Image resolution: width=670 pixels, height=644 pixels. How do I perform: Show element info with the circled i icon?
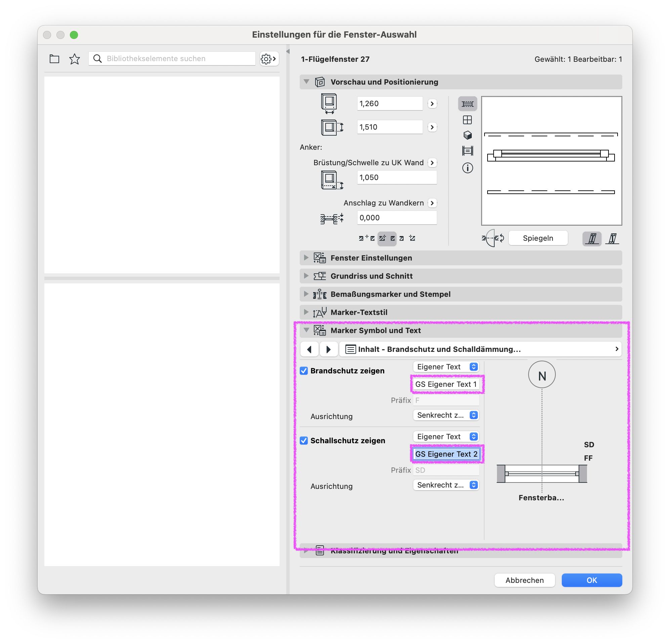click(x=467, y=168)
